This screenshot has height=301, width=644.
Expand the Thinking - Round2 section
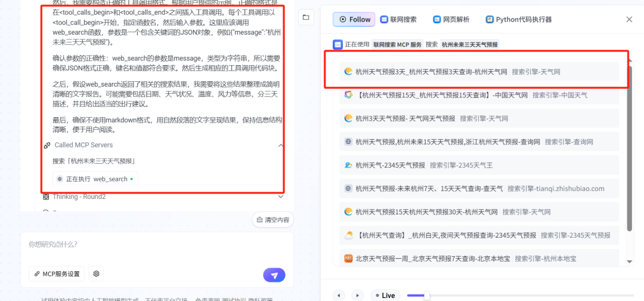pos(281,196)
